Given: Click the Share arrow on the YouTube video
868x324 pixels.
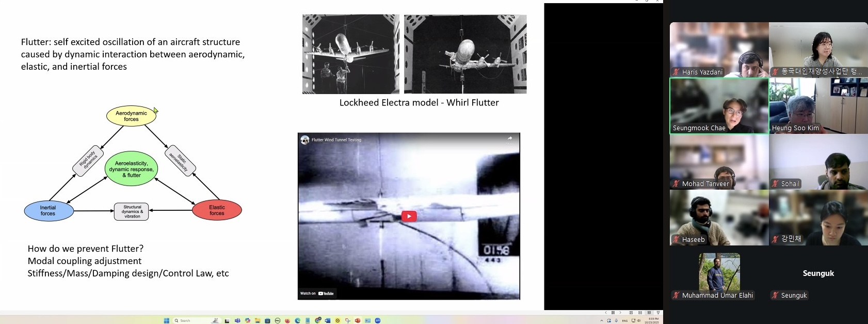Looking at the screenshot, I should click(x=509, y=138).
